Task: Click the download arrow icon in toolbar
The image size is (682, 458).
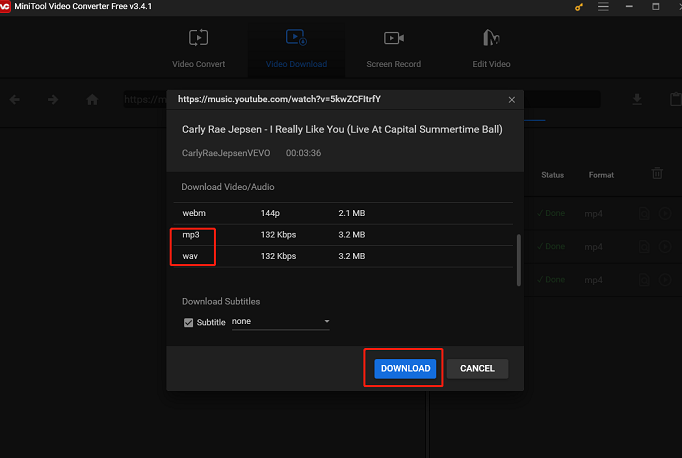Action: pos(637,100)
